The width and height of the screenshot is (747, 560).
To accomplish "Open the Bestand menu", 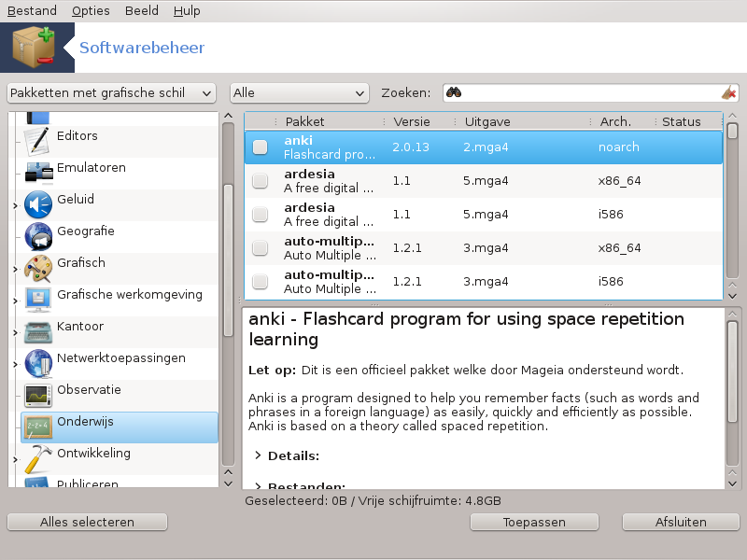I will pos(32,11).
